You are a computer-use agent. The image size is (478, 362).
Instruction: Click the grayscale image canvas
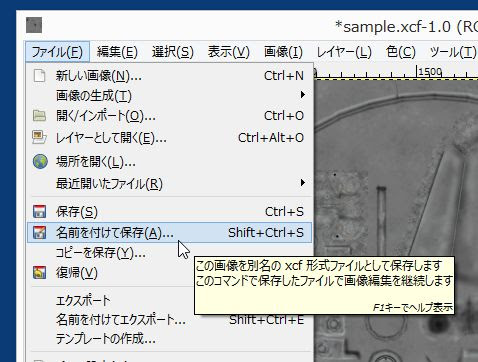(396, 221)
